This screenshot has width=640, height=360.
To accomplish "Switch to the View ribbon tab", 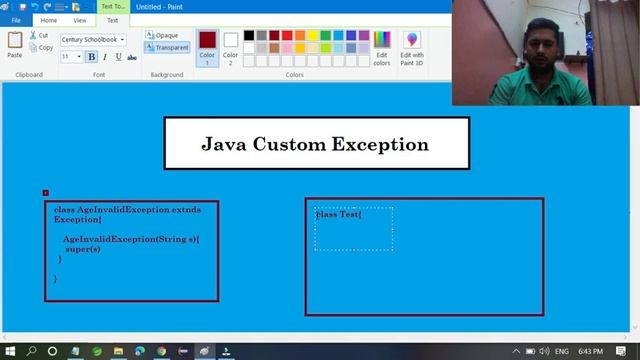I will (x=80, y=20).
